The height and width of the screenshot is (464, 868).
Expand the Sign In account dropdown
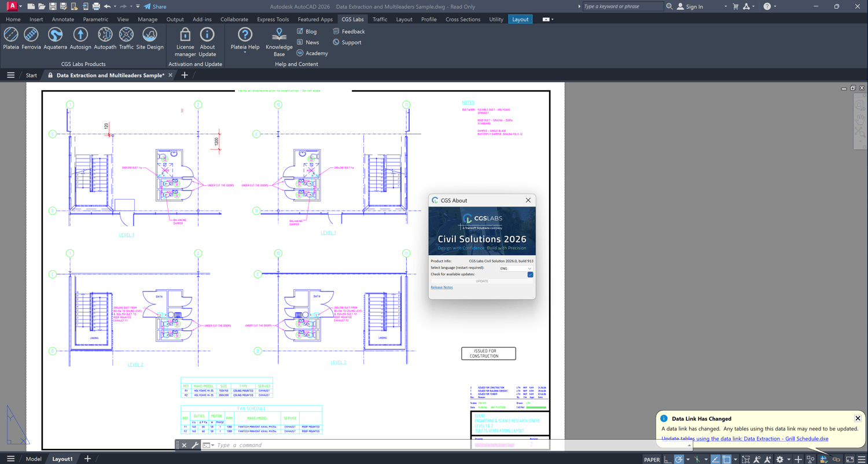point(725,6)
